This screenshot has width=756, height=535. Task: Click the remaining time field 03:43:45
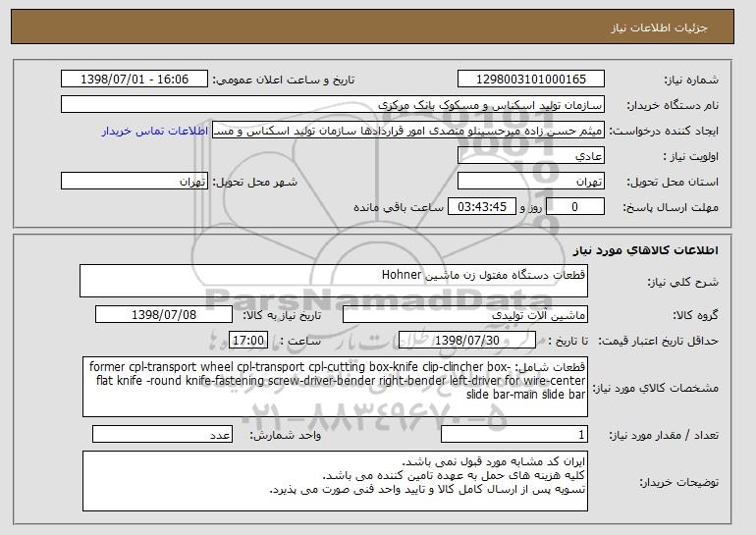[482, 207]
